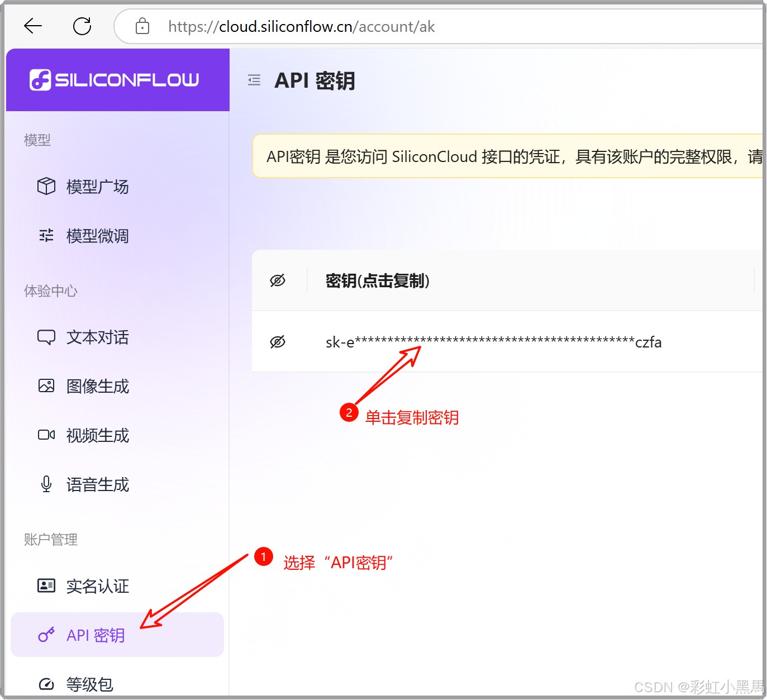Copy the masked sk-e...czfa key
Screen dimensions: 767x700
point(493,342)
